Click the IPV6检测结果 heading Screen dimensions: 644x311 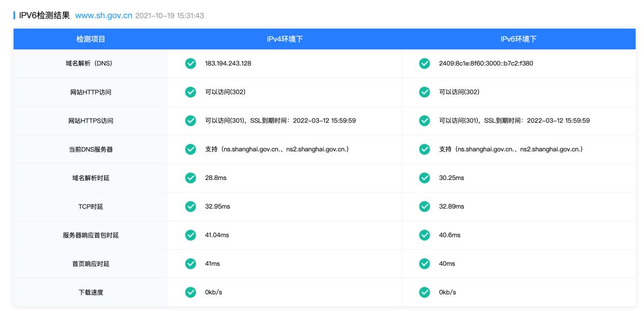point(44,15)
